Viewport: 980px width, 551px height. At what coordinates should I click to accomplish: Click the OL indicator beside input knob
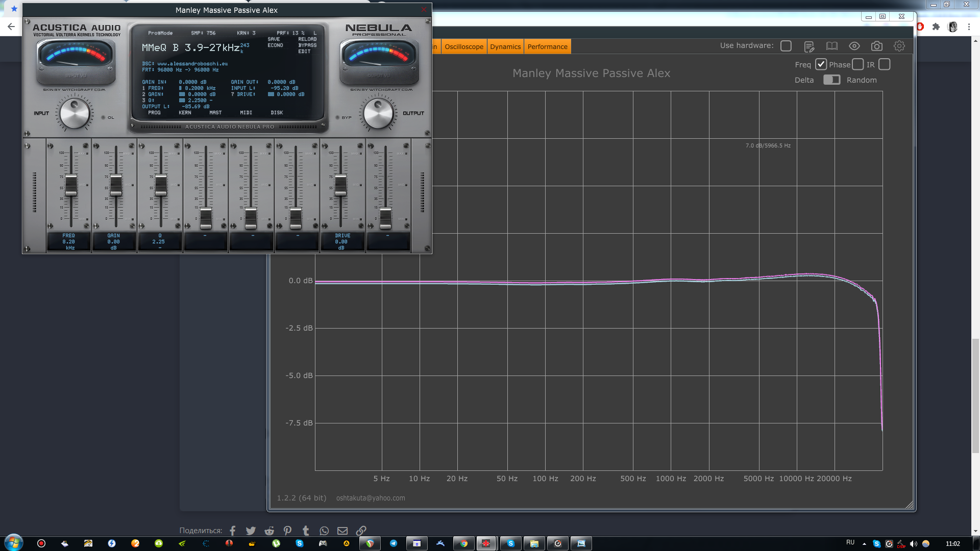coord(103,117)
